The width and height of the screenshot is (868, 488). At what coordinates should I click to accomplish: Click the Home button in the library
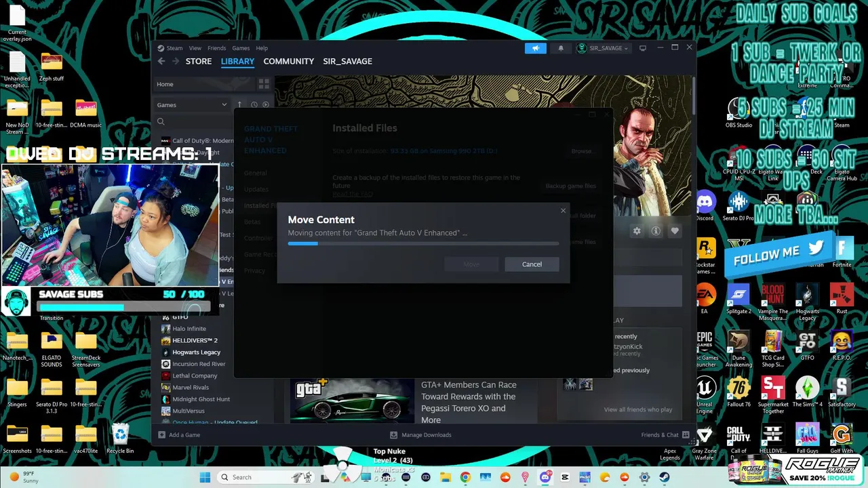pos(203,84)
